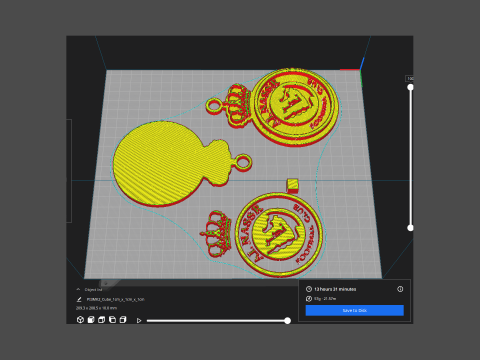Click the pencil icon to rename job

(x=79, y=299)
